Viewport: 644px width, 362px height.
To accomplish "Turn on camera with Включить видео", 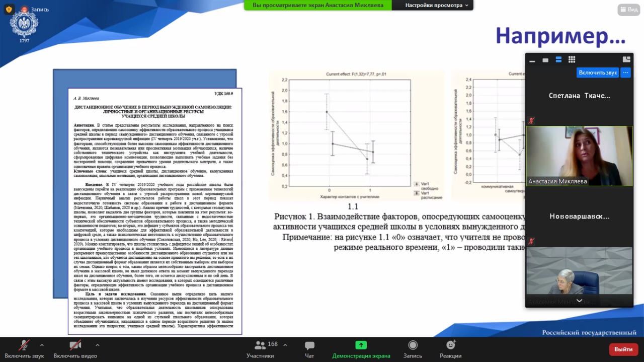I will coord(75,349).
